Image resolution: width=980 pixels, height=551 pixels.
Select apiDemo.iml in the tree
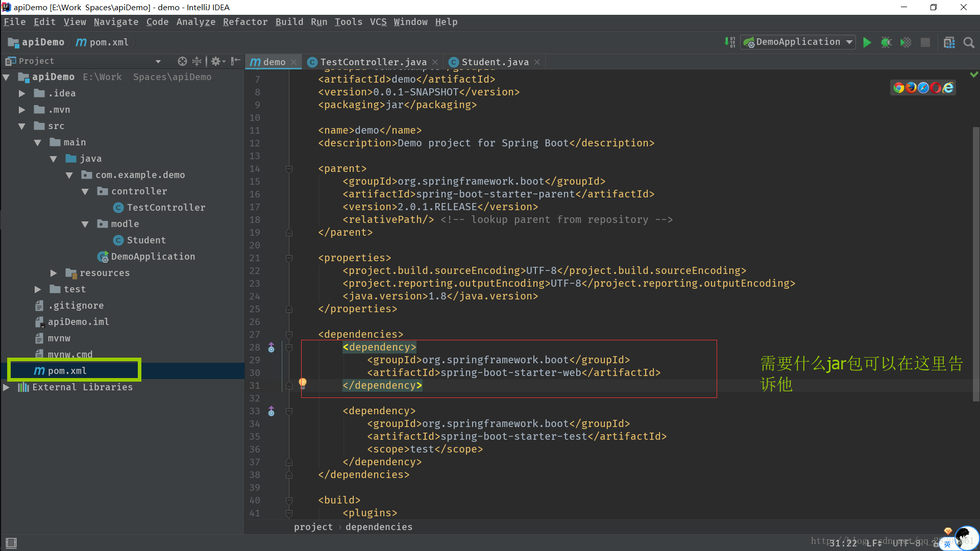click(78, 322)
